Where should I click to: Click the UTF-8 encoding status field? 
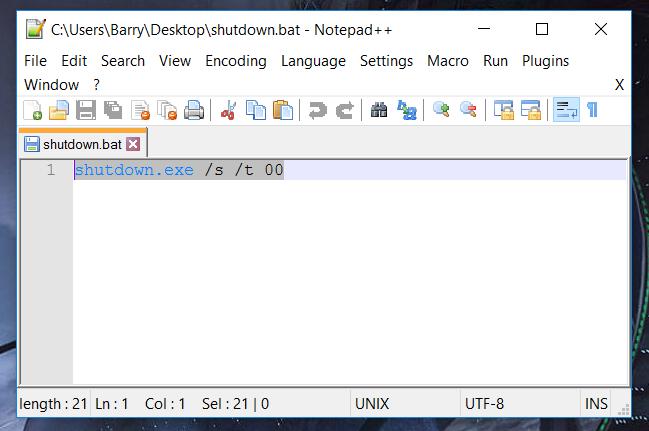pos(484,404)
